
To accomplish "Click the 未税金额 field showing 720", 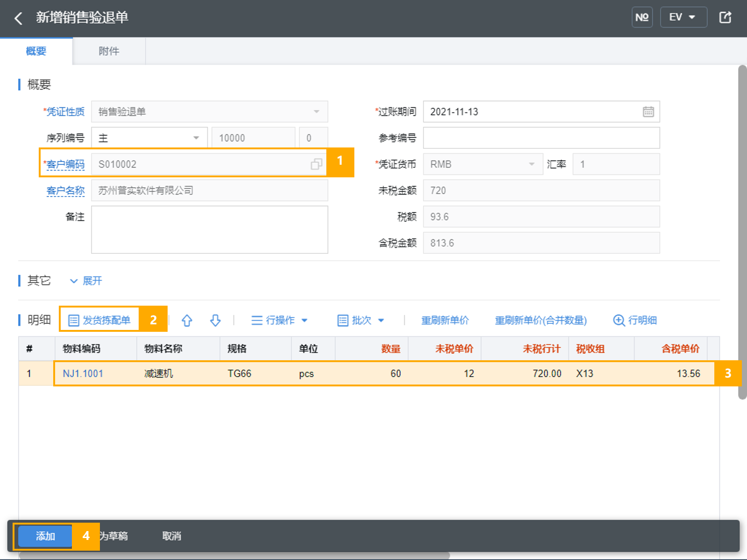I will 541,190.
